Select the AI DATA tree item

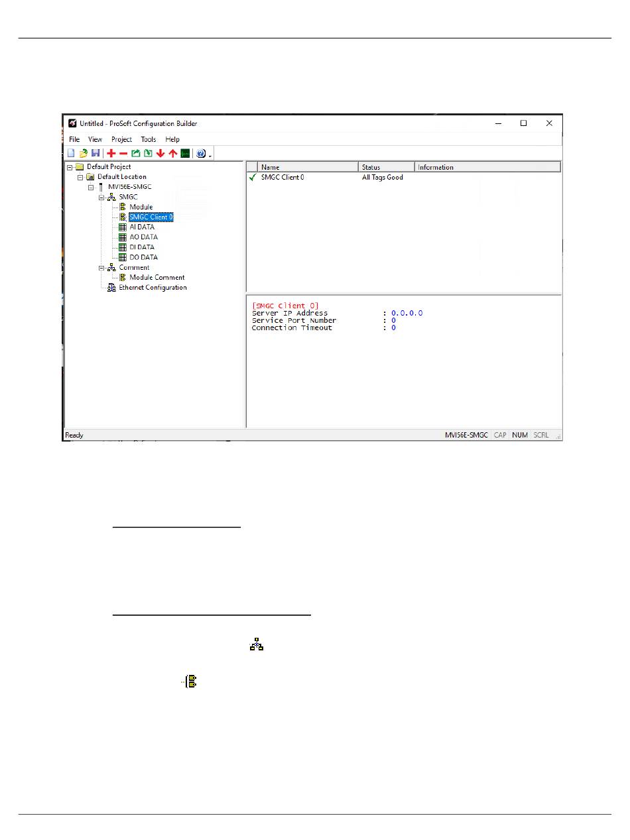(142, 227)
